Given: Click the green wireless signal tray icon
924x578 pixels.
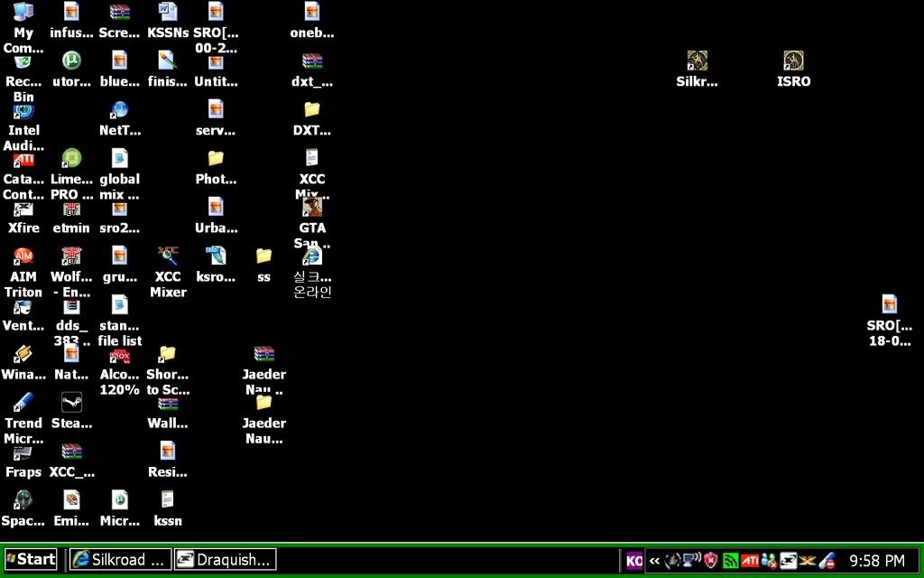Looking at the screenshot, I should click(730, 560).
